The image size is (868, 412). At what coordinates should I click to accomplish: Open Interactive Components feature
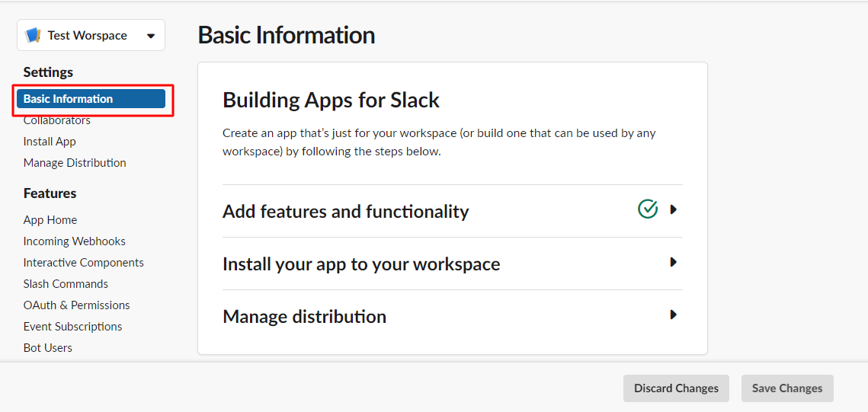84,263
